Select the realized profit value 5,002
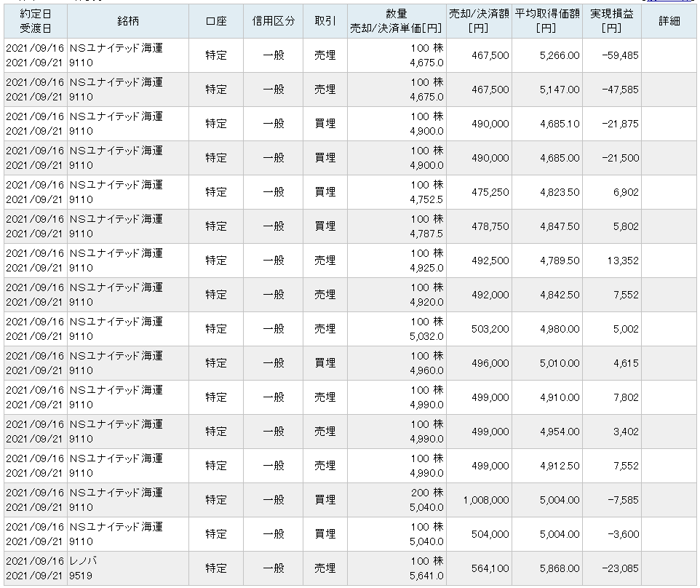 (626, 329)
